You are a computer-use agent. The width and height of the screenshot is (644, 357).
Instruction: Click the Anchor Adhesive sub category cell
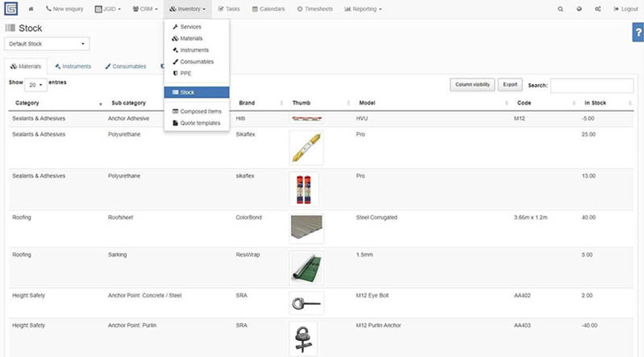129,118
